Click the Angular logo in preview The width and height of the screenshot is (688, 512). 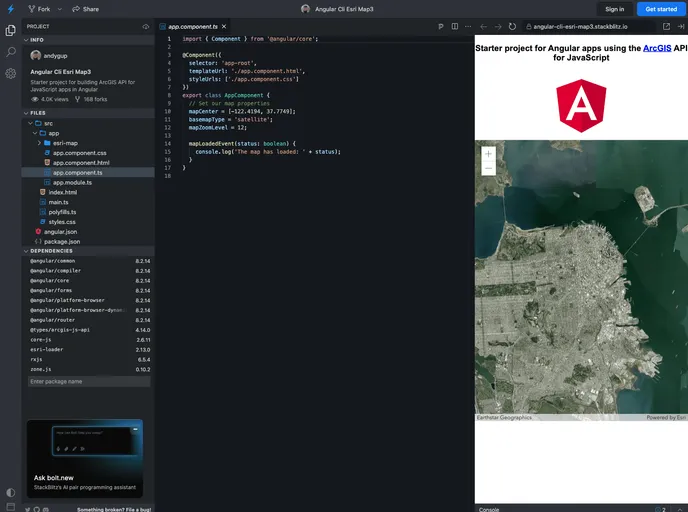[581, 106]
